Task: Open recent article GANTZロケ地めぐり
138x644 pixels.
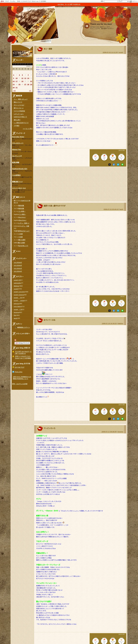Action: pyautogui.click(x=20, y=117)
